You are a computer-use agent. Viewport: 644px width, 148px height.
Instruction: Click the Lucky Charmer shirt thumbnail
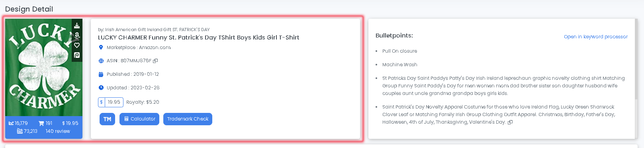44,67
